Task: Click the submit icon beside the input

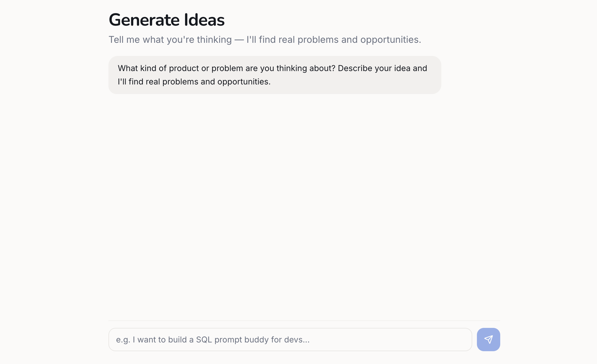Action: (488, 339)
